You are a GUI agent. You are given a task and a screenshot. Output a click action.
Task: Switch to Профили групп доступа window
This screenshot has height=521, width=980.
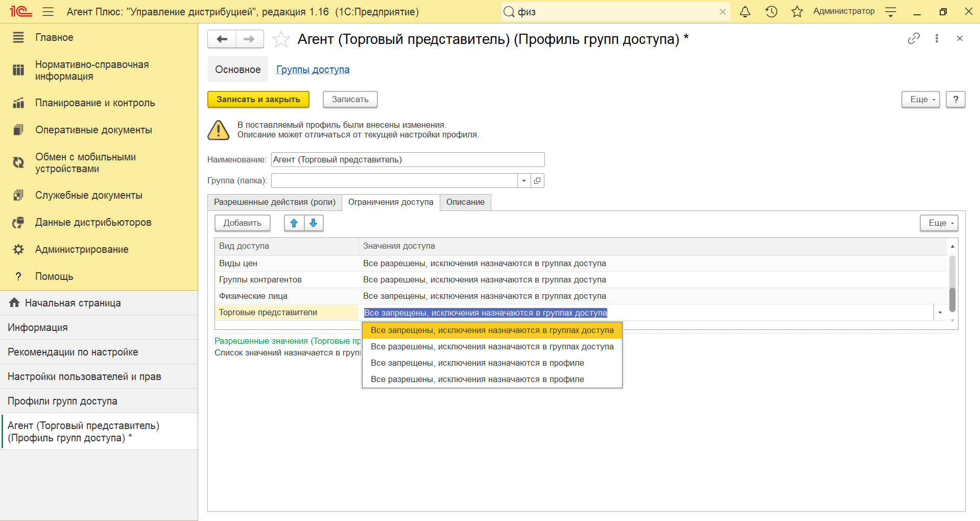(99, 401)
